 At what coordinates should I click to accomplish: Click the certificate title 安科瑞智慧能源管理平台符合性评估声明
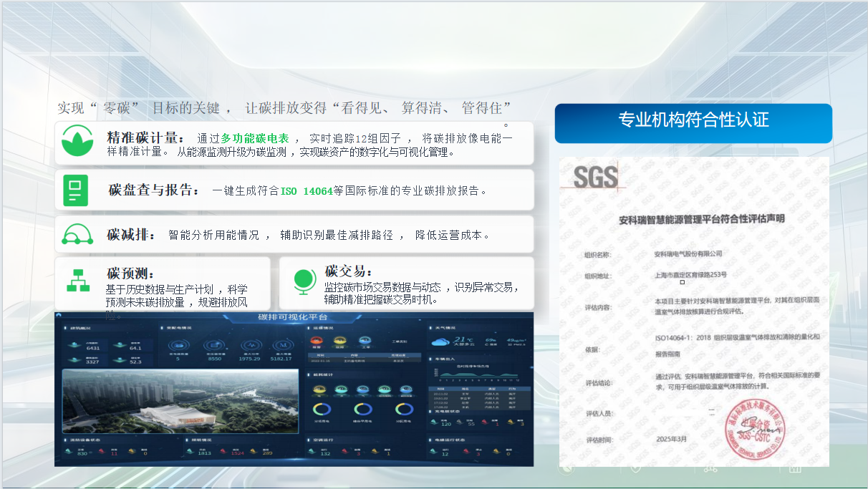click(x=702, y=219)
